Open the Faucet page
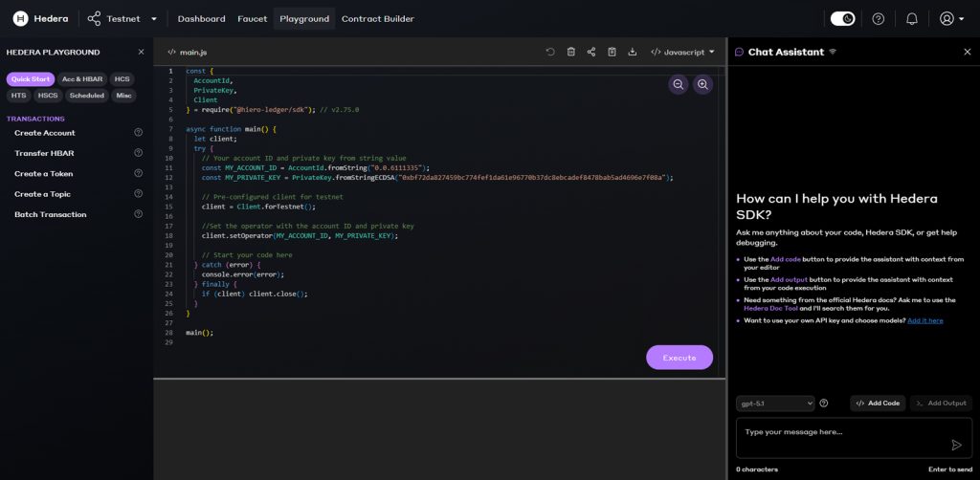This screenshot has width=980, height=480. click(253, 19)
